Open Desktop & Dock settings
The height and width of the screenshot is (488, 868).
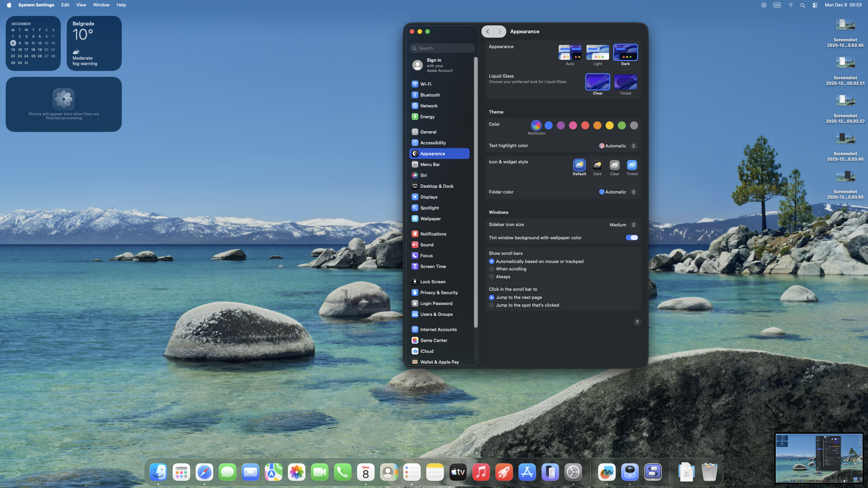[437, 186]
